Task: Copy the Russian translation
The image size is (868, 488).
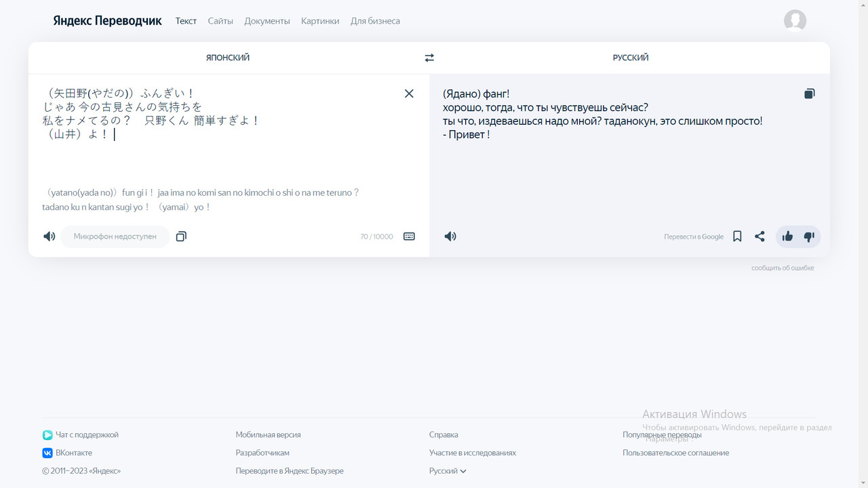Action: pyautogui.click(x=810, y=94)
